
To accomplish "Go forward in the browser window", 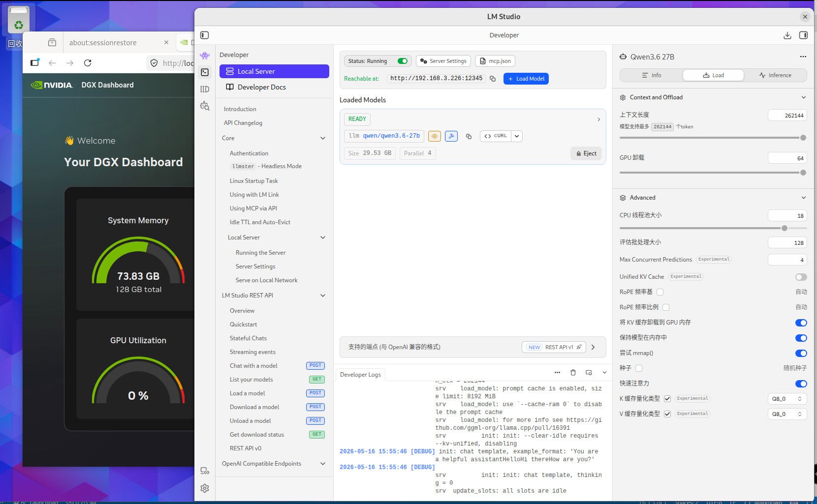I will click(x=70, y=63).
